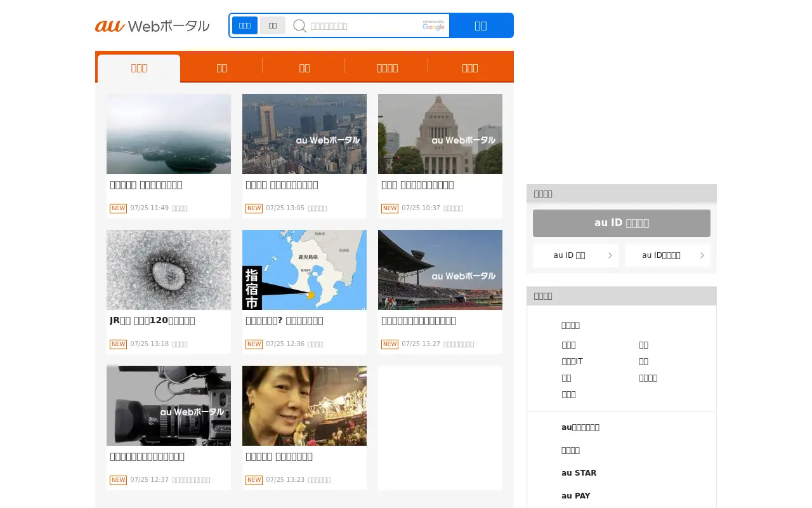The image size is (812, 508).
Task: Click the "07/25 13:05" timestamp
Action: (x=285, y=208)
